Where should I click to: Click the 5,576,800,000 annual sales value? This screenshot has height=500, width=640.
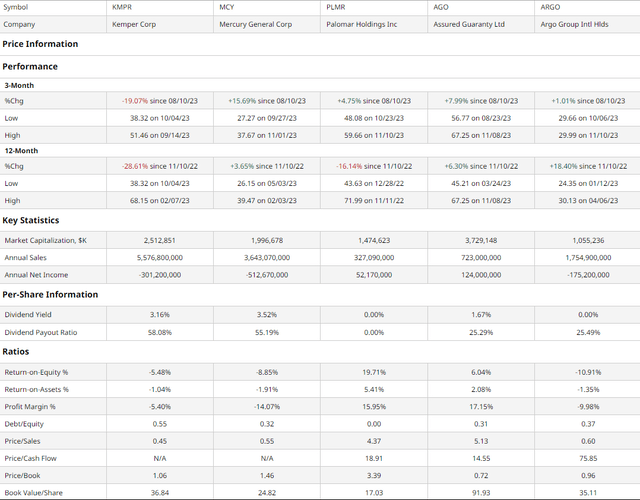160,258
